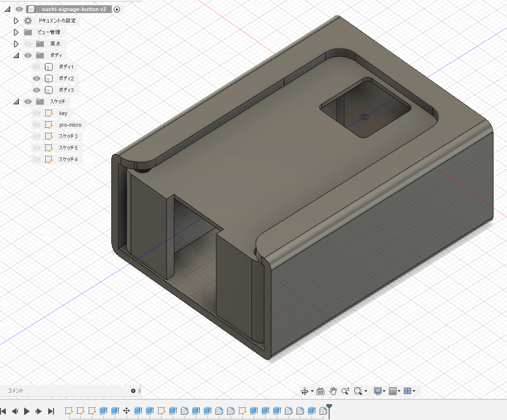Screen dimensions: 507x420
Task: Show the hidden スケッチ3 sketch
Action: [x=37, y=136]
